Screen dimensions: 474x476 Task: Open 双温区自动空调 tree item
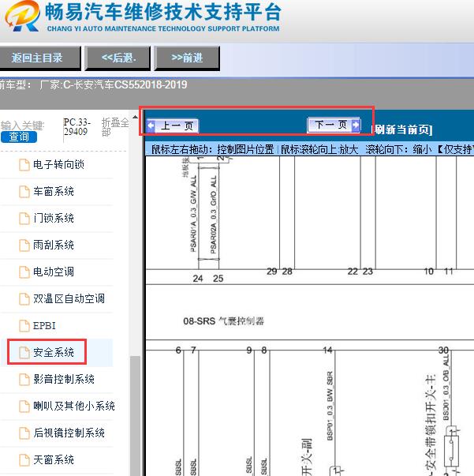69,298
